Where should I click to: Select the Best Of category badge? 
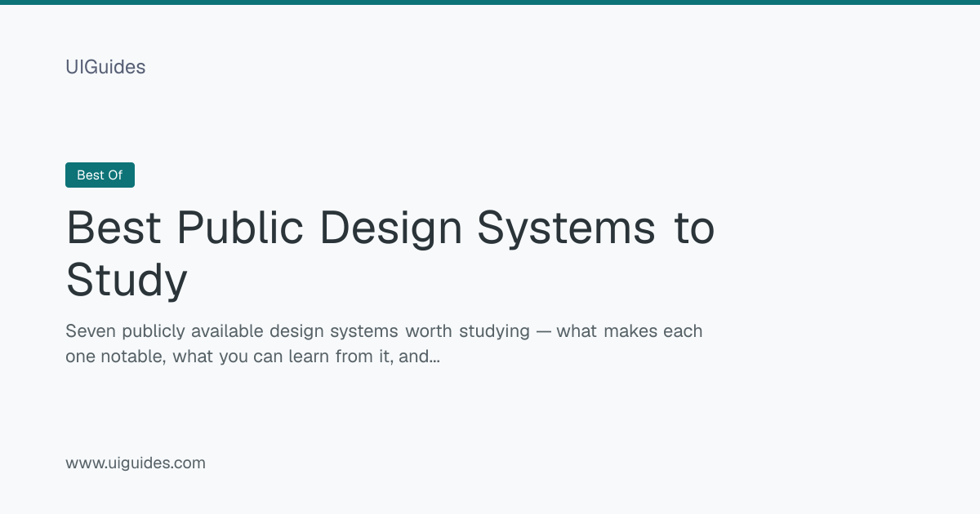tap(100, 175)
